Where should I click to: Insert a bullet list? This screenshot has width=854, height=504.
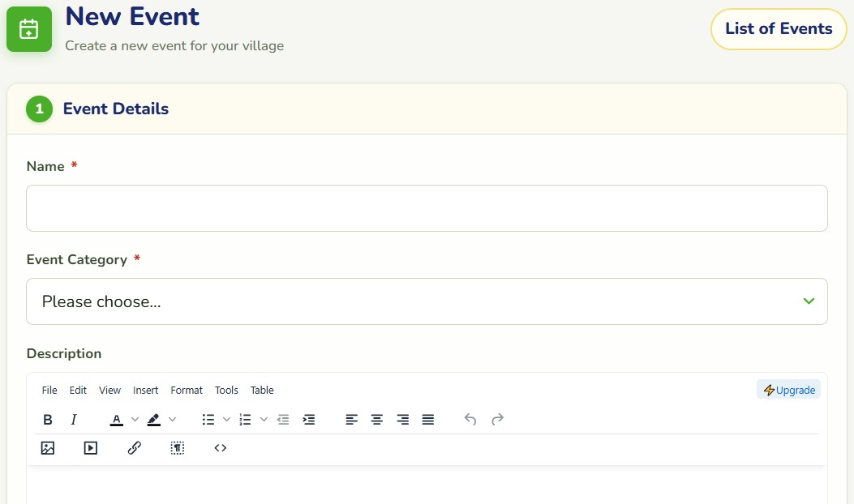point(208,420)
